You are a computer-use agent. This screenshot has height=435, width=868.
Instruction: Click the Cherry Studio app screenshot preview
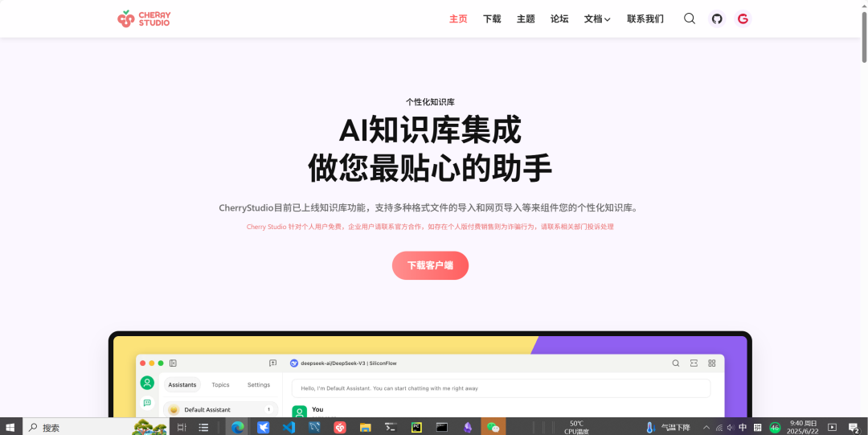pos(430,375)
